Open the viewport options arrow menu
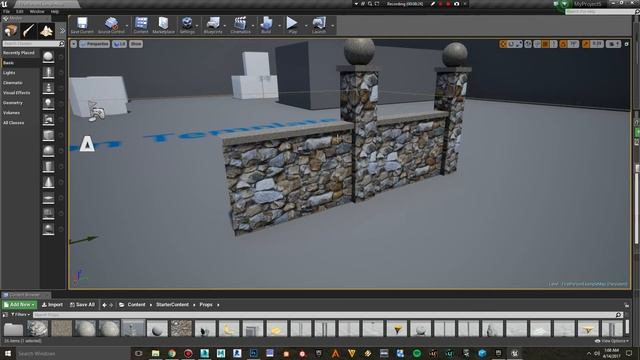This screenshot has height=360, width=640. 73,44
